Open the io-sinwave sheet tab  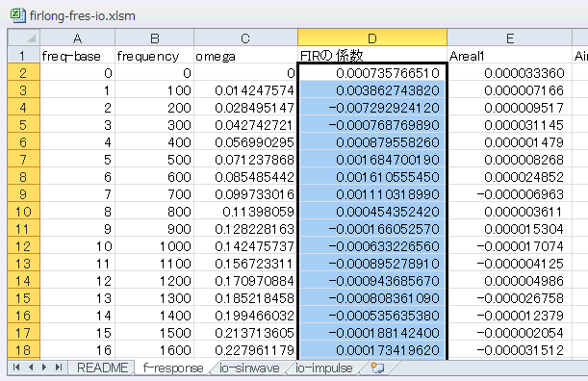pyautogui.click(x=249, y=368)
